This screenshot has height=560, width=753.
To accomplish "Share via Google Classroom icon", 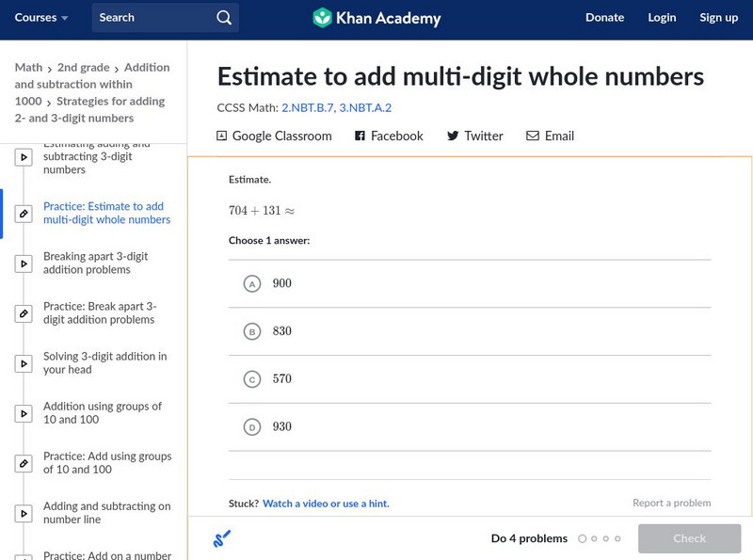I will [x=222, y=136].
